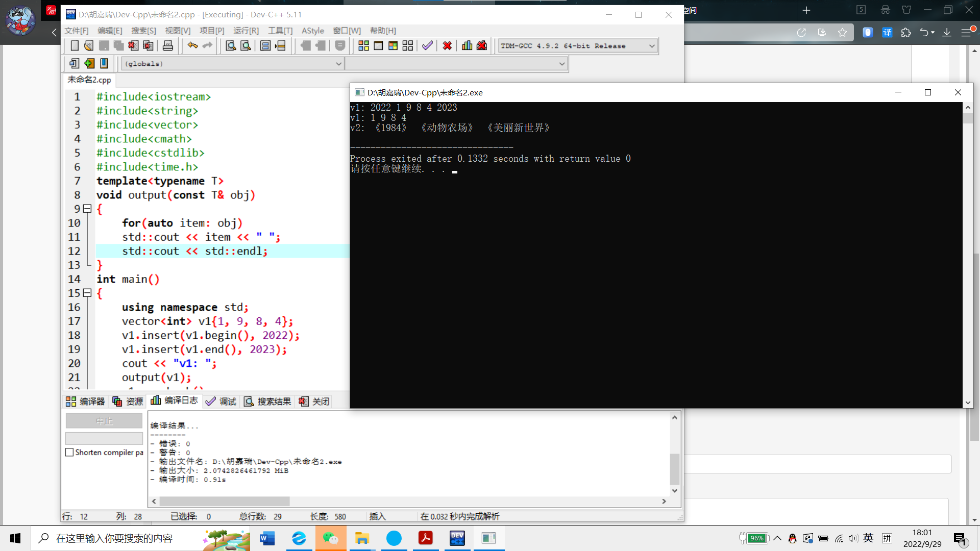Screen dimensions: 980x551
Task: Click the Undo arrow icon
Action: (192, 46)
